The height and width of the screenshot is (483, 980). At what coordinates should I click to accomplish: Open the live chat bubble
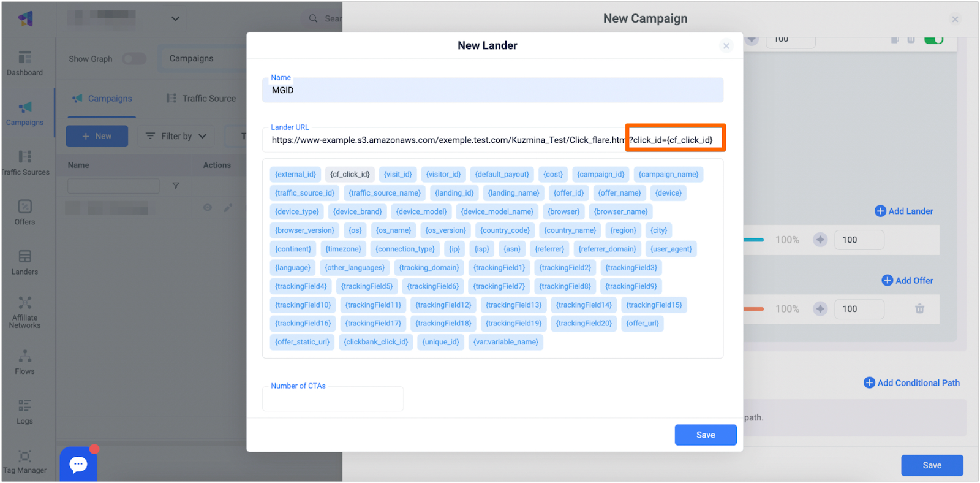[x=78, y=465]
